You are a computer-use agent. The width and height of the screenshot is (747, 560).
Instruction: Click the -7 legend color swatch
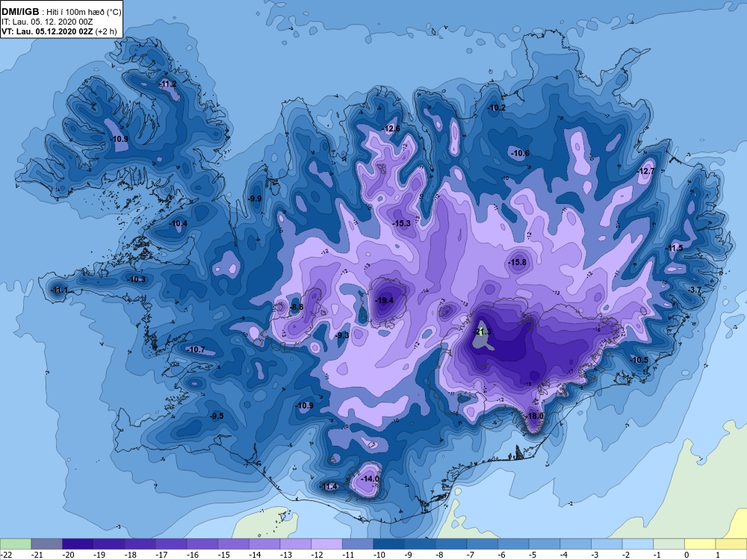(x=482, y=544)
